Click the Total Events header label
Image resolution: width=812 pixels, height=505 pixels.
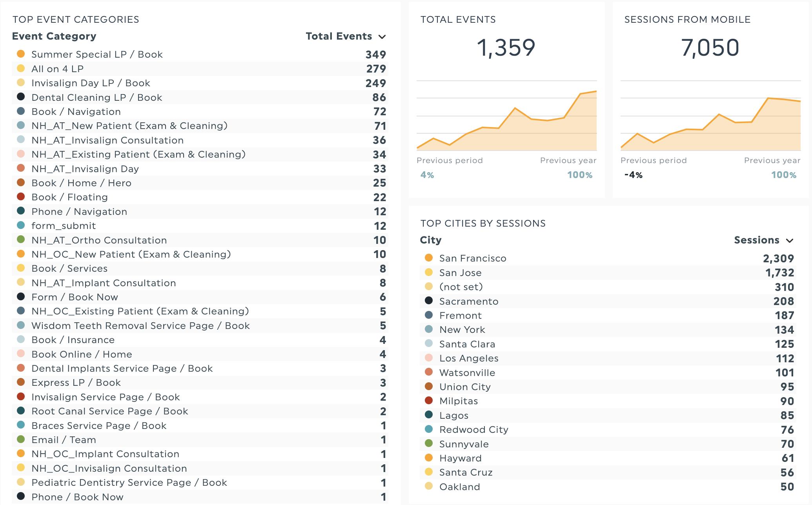click(339, 36)
